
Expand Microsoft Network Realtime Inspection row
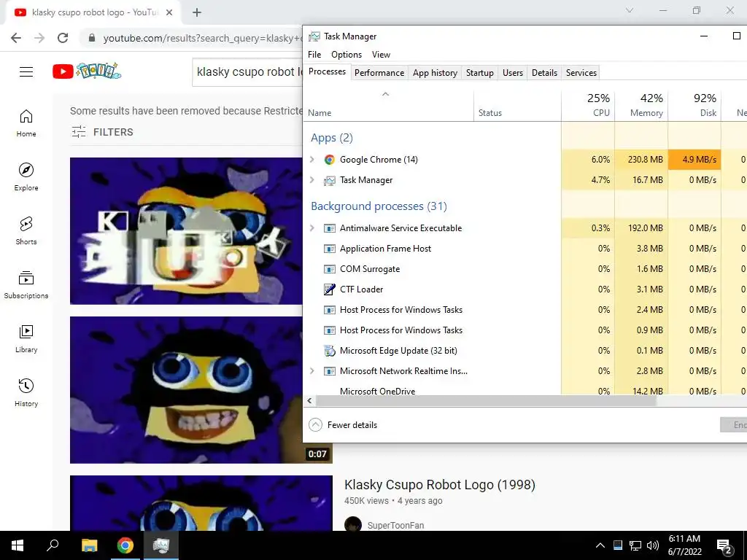coord(312,371)
